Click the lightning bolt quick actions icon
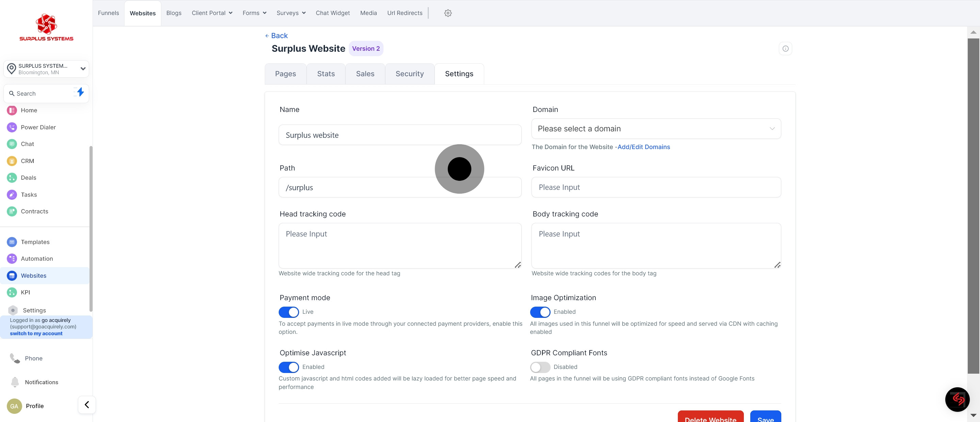 point(80,92)
